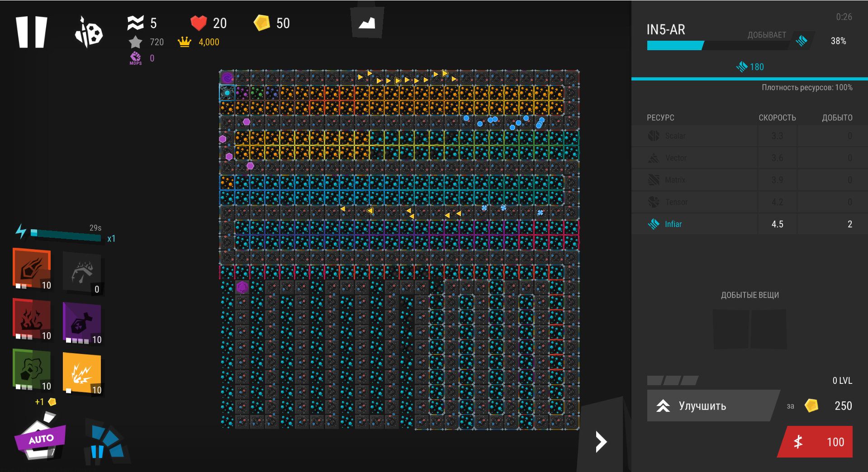
Task: Select the highlighted miner tile on the map
Action: click(x=227, y=93)
